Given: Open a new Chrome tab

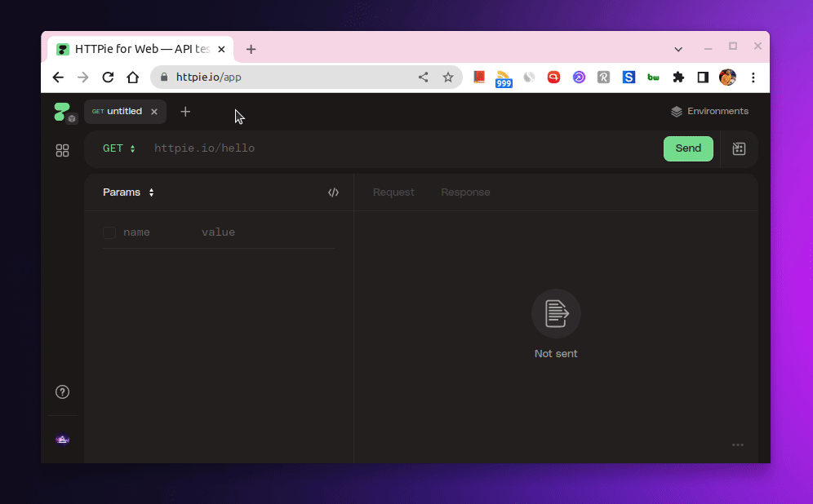Looking at the screenshot, I should pos(251,49).
